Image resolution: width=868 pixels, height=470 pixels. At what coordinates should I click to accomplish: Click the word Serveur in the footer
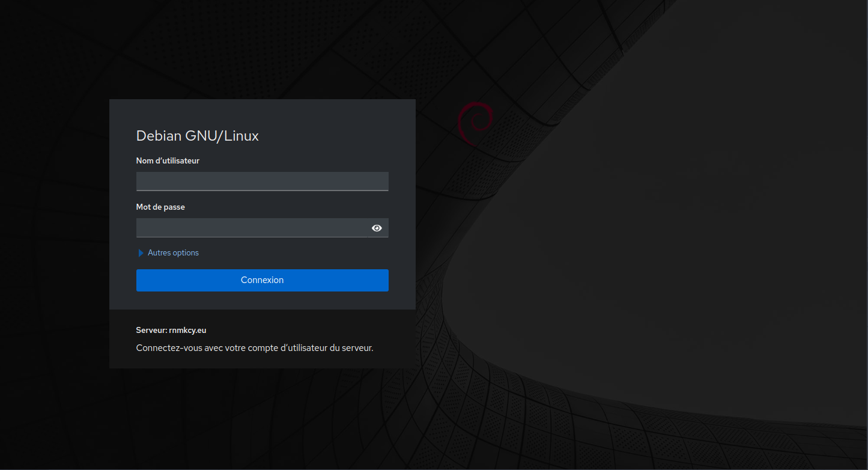coord(151,330)
